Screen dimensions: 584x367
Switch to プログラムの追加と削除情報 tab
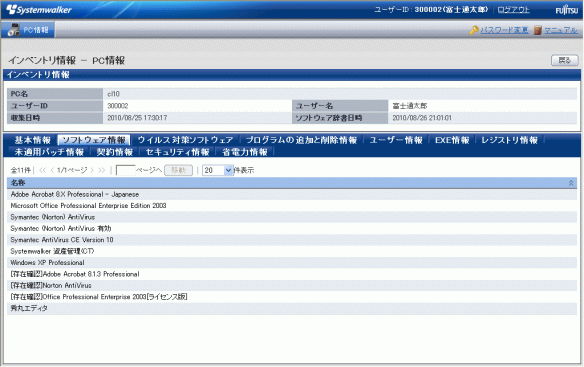pyautogui.click(x=301, y=140)
